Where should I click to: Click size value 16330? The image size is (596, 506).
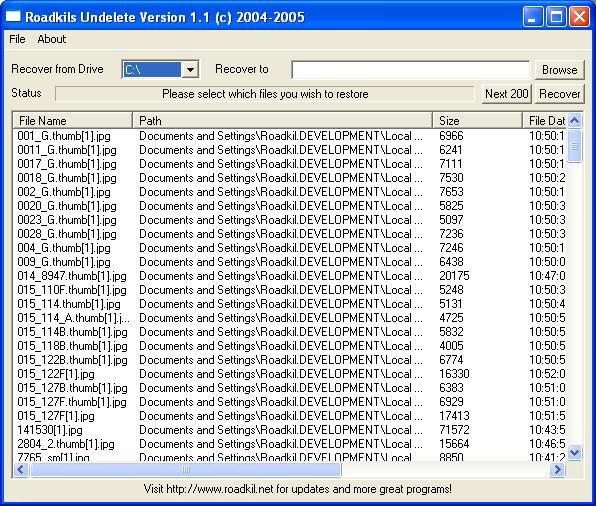click(454, 374)
